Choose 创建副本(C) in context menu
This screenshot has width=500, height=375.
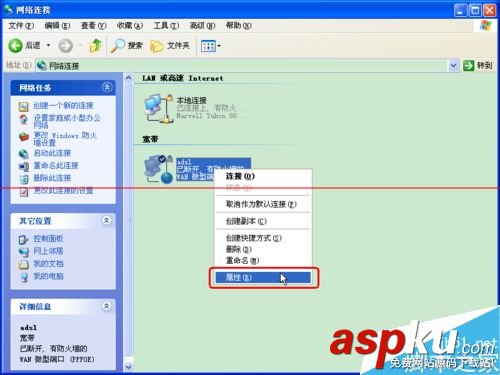[263, 221]
